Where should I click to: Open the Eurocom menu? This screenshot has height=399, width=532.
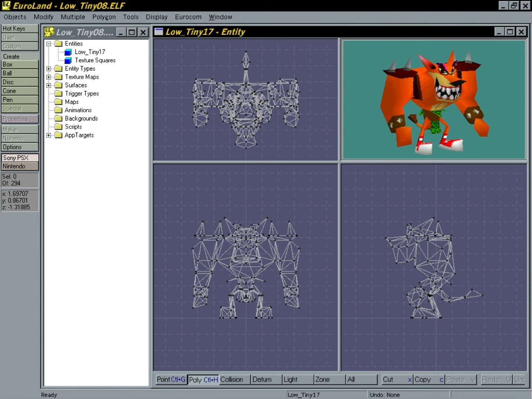pos(188,17)
